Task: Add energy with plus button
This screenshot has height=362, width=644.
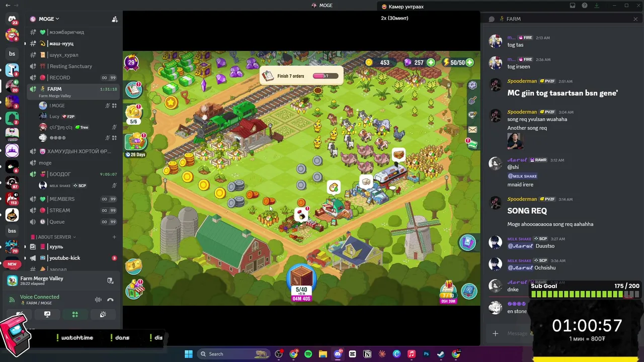Action: [469, 63]
